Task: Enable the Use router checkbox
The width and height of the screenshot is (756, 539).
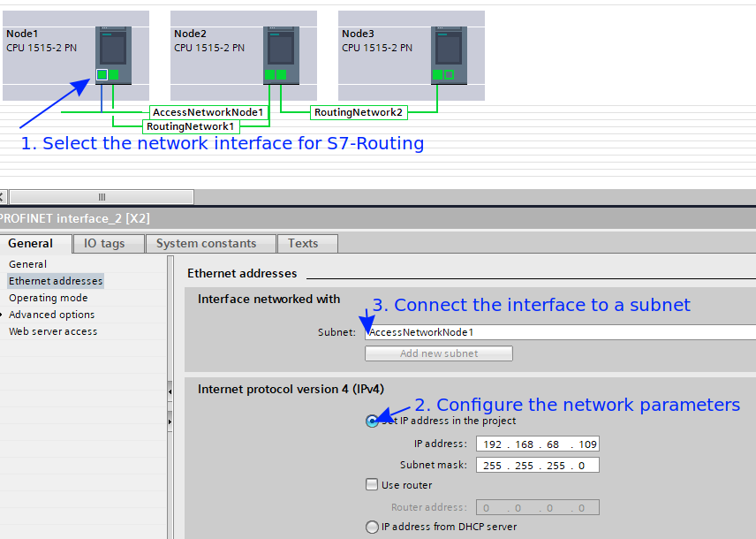Action: (x=372, y=484)
